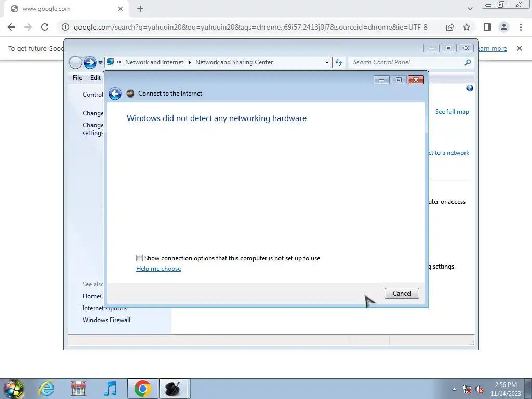Click the Control Panel breadcrumb computer icon
This screenshot has height=399, width=532.
110,62
